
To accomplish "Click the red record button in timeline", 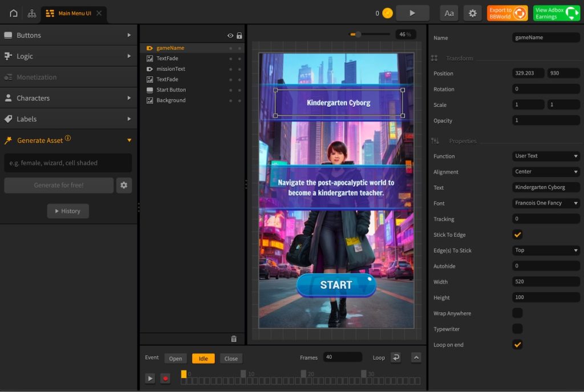I will (x=165, y=378).
